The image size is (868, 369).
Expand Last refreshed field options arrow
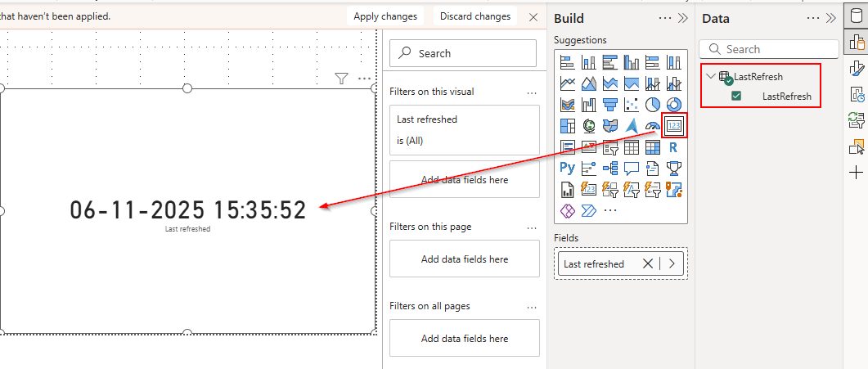(x=672, y=263)
